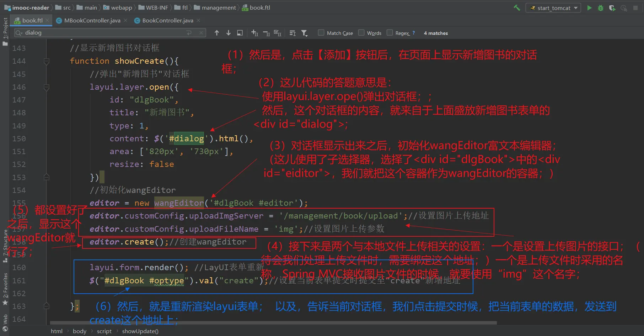Screen dimensions: 644x336
Task: Enable the Words checkbox
Action: point(361,33)
